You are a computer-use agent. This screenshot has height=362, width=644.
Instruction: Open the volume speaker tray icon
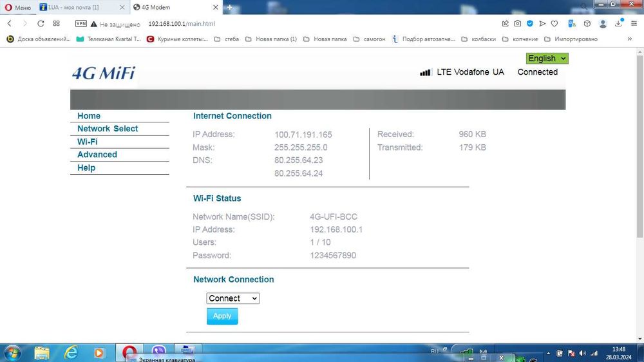click(582, 354)
